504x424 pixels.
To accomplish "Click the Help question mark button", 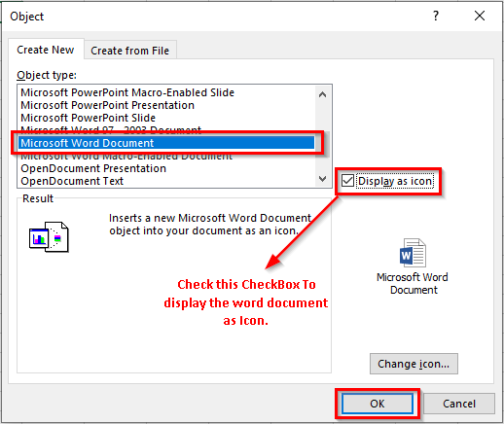I will (x=436, y=16).
